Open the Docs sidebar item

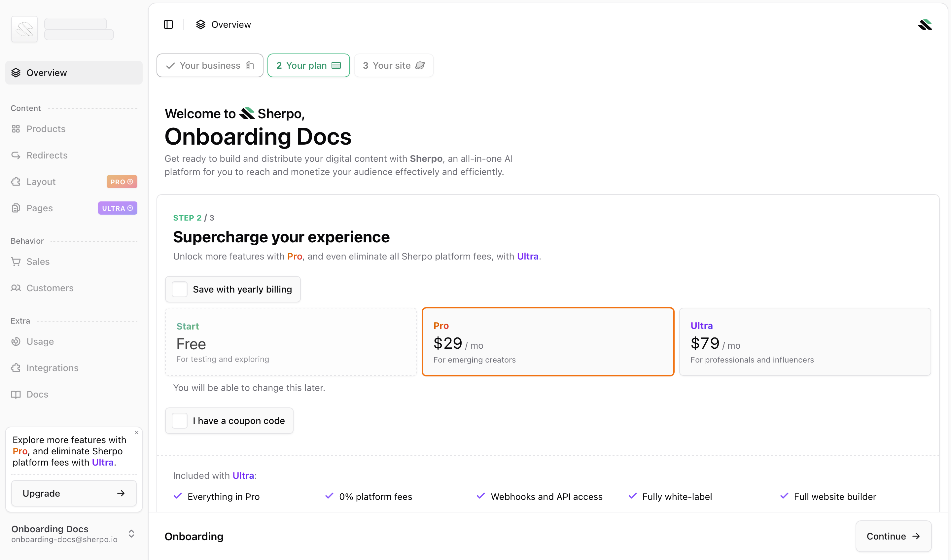[x=37, y=394]
